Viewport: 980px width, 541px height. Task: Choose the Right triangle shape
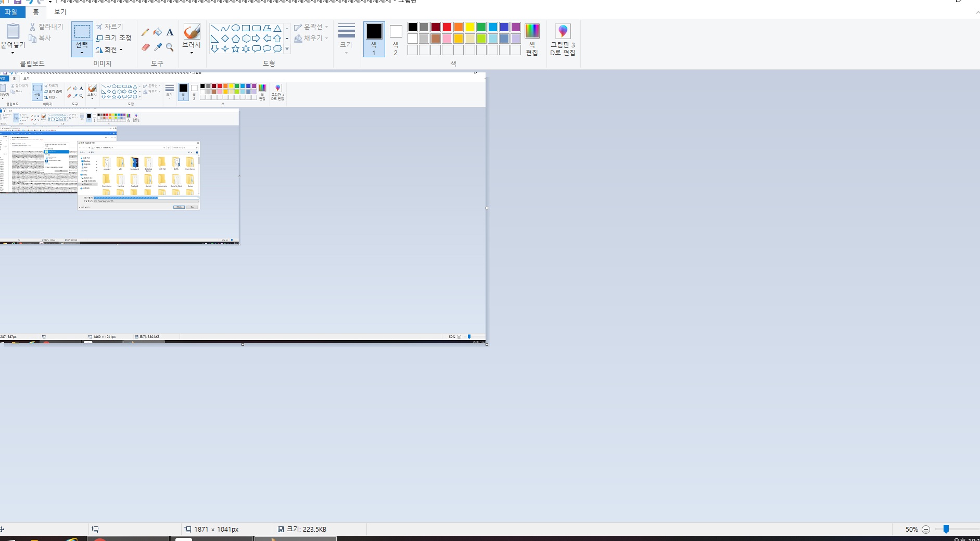coord(214,39)
